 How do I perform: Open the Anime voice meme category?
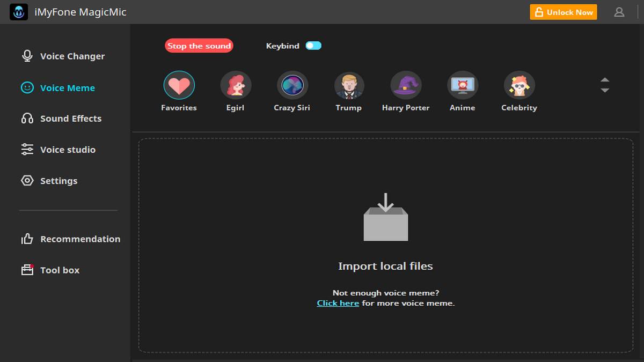click(x=463, y=85)
